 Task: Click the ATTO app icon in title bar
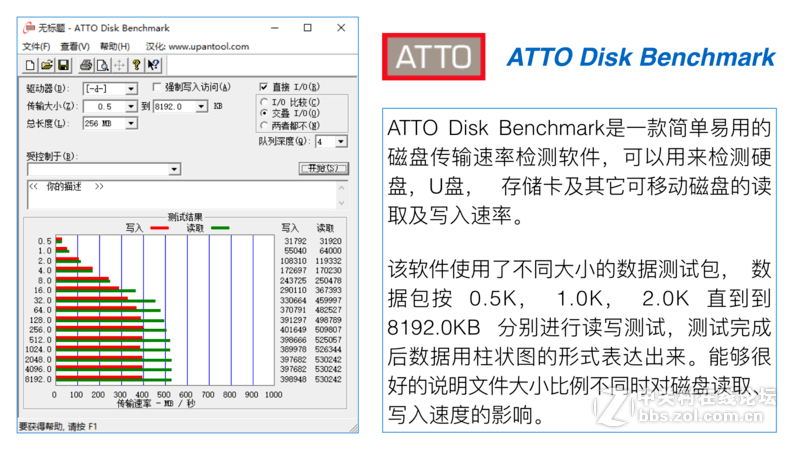pyautogui.click(x=29, y=28)
